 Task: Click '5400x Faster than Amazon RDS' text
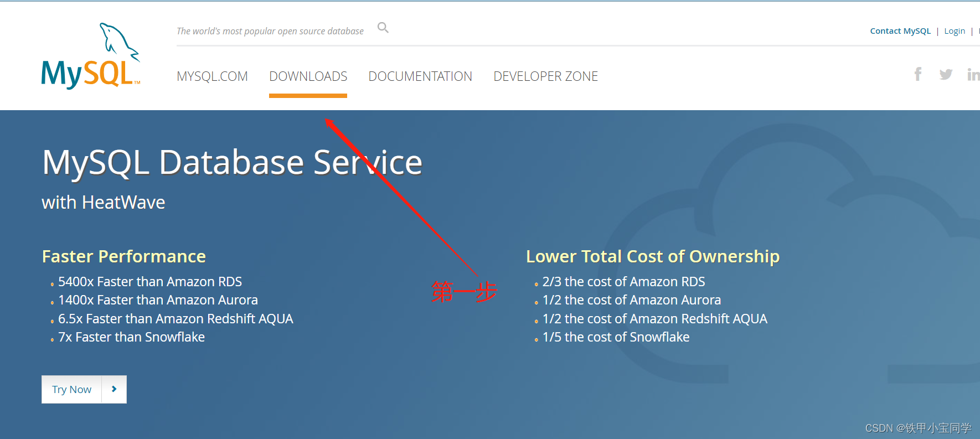[x=150, y=282]
